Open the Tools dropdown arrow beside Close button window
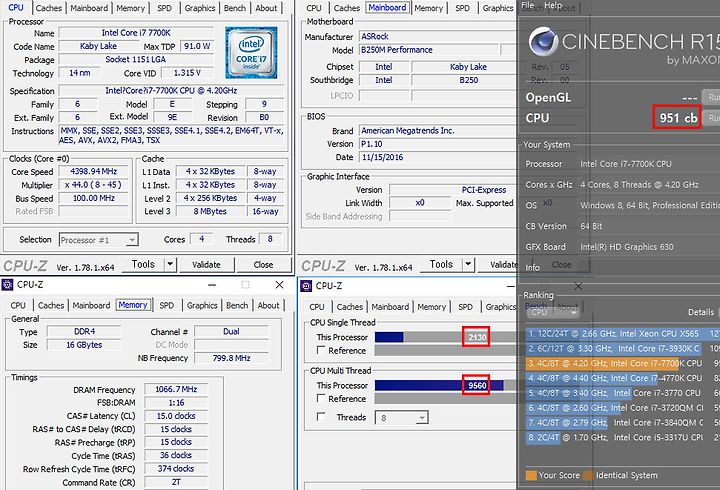Viewport: 720px width, 490px height. coord(170,265)
